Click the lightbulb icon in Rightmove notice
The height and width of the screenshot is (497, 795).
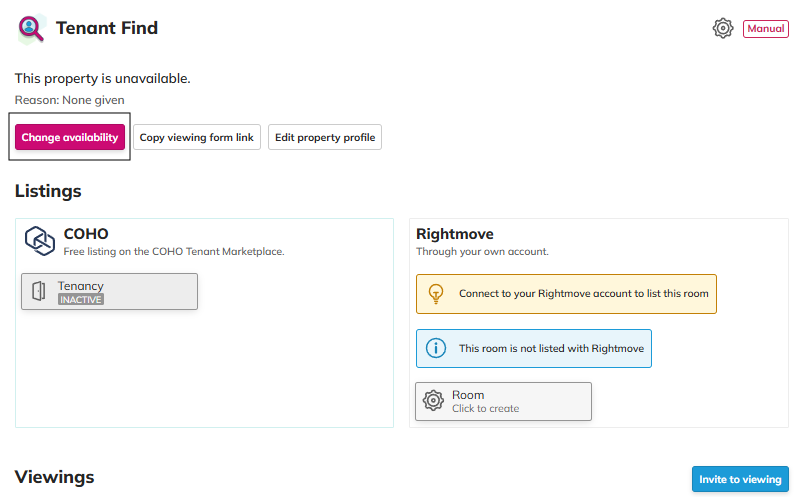pyautogui.click(x=435, y=294)
